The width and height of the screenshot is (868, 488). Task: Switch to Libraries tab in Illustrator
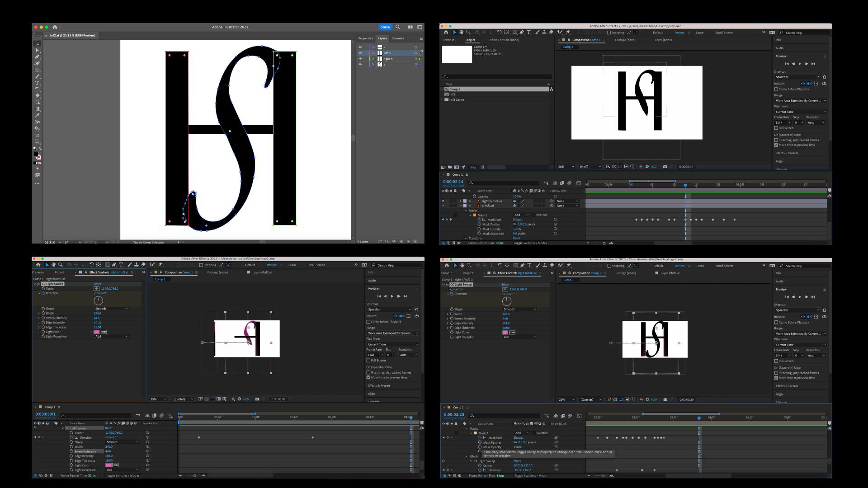click(398, 38)
